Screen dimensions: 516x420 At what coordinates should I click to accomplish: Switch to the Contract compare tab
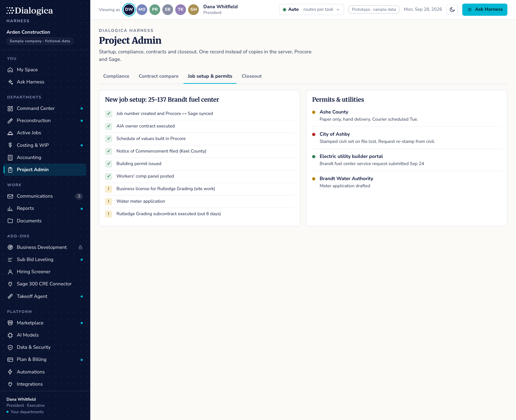[159, 76]
